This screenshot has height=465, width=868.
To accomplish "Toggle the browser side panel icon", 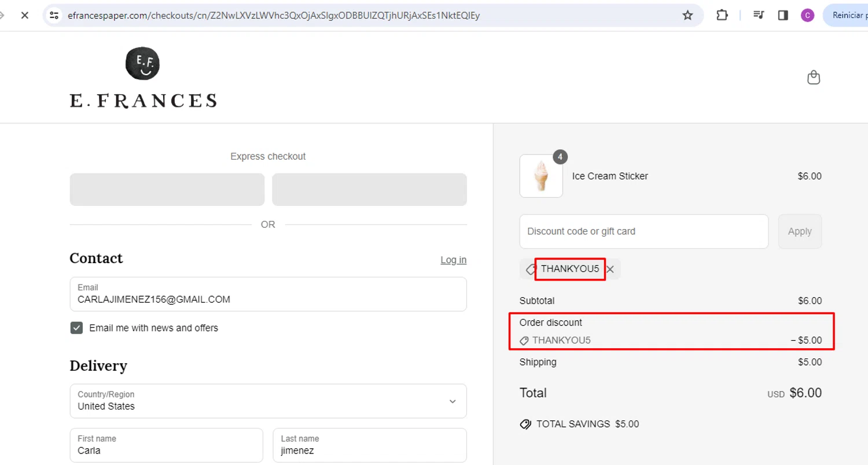I will tap(783, 16).
